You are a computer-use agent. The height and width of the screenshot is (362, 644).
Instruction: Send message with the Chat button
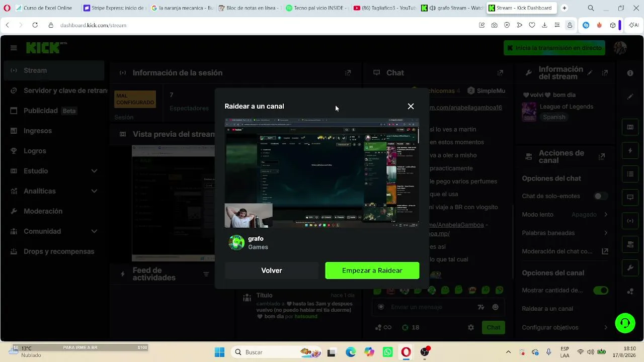(x=494, y=327)
